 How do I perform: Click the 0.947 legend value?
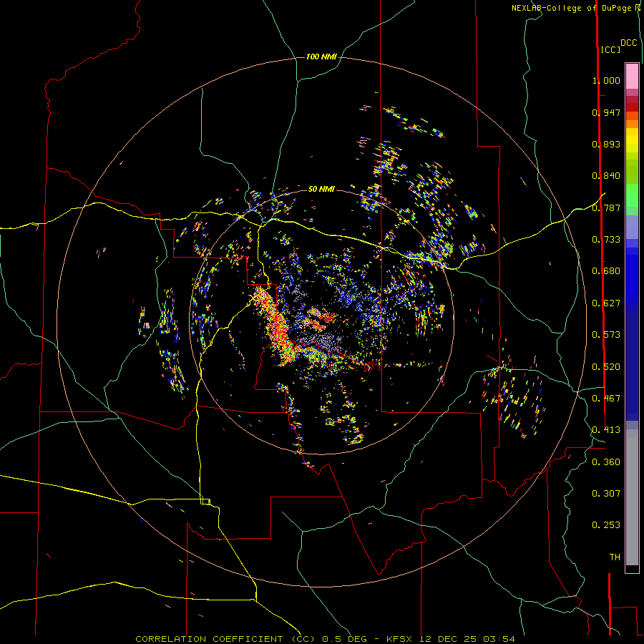(606, 112)
